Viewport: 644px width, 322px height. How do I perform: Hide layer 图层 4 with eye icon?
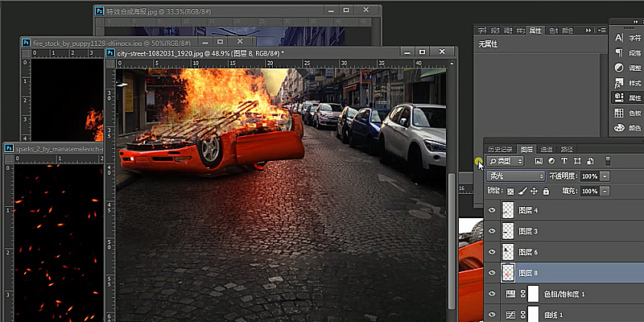pos(492,210)
